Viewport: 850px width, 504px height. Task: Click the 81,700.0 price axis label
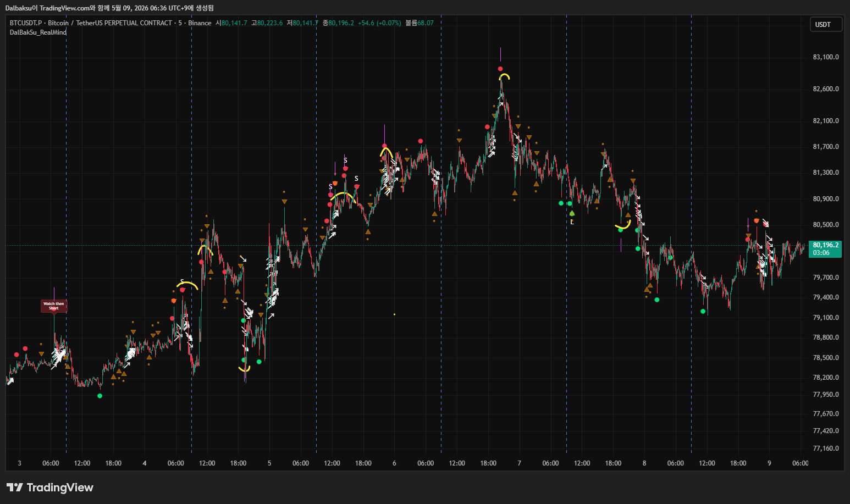(x=826, y=147)
